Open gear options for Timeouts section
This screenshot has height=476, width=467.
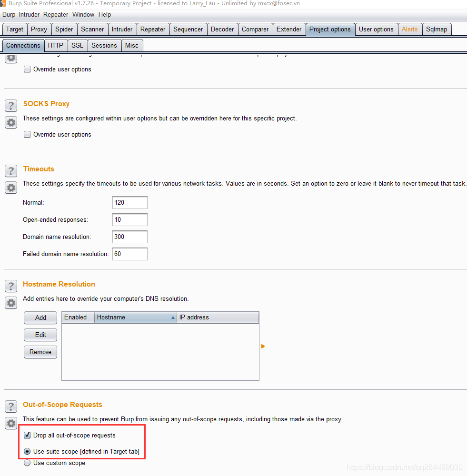[11, 188]
